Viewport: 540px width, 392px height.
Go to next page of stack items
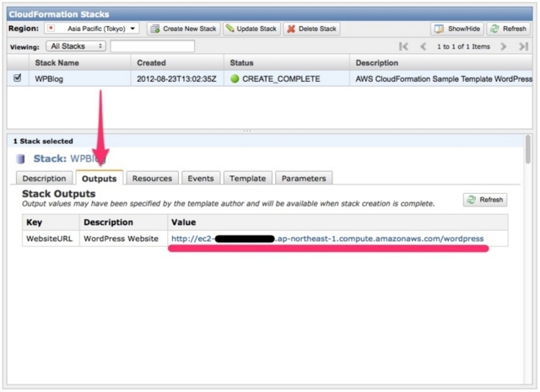[504, 46]
